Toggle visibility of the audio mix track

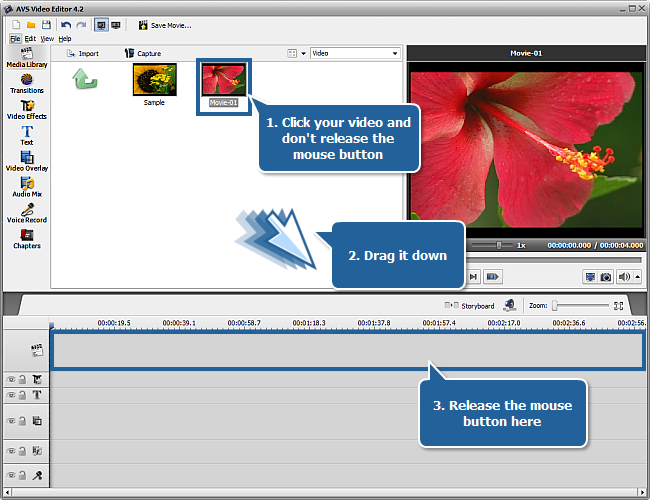coord(11,451)
